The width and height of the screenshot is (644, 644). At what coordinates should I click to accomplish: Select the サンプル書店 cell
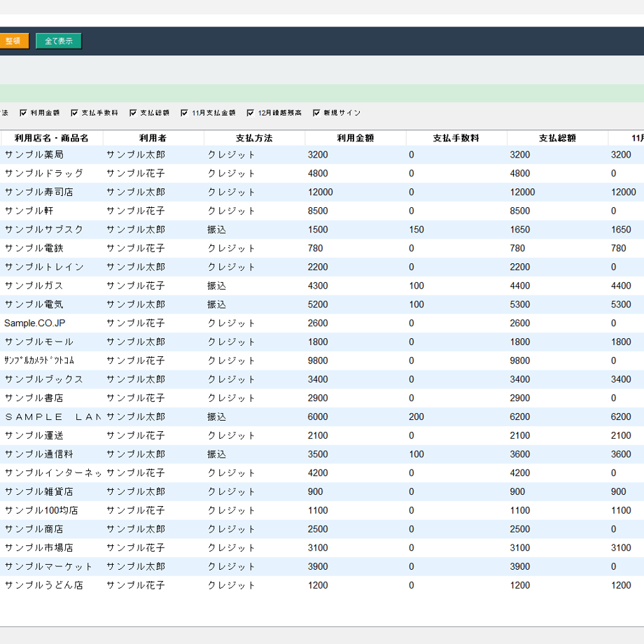(34, 398)
